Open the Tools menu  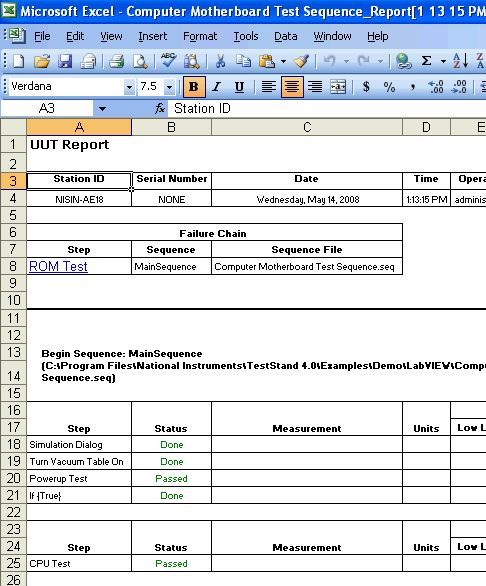coord(246,36)
